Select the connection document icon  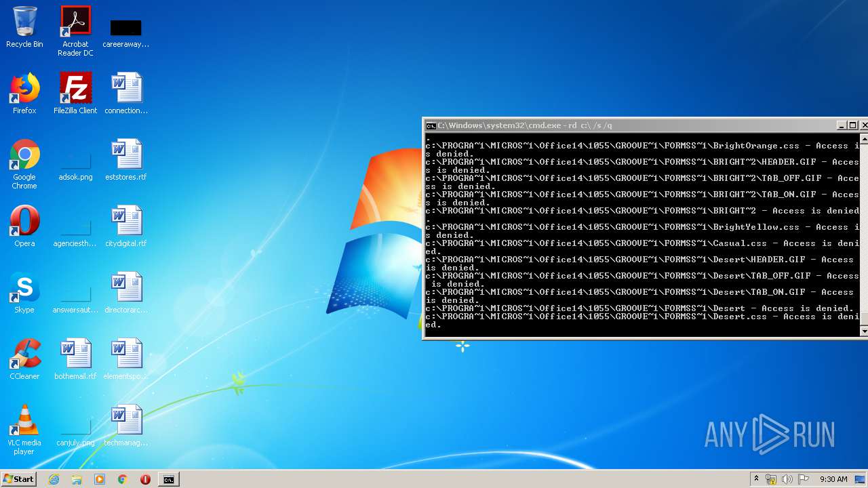[126, 94]
